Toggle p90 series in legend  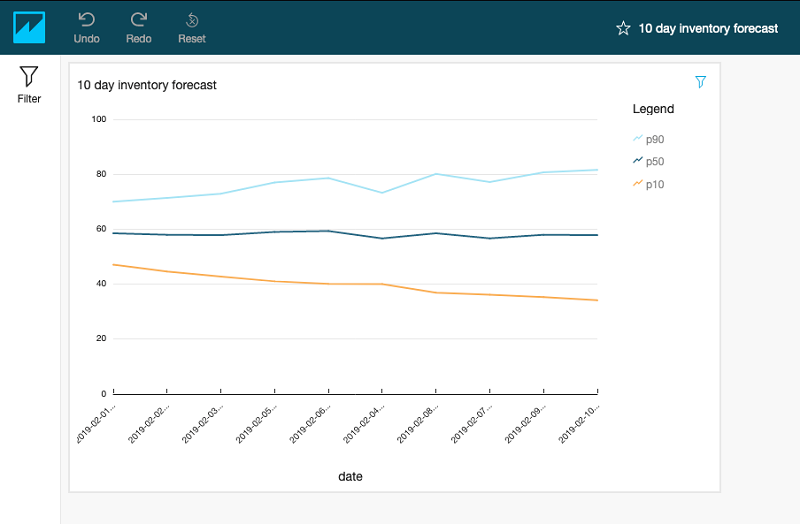(x=648, y=139)
